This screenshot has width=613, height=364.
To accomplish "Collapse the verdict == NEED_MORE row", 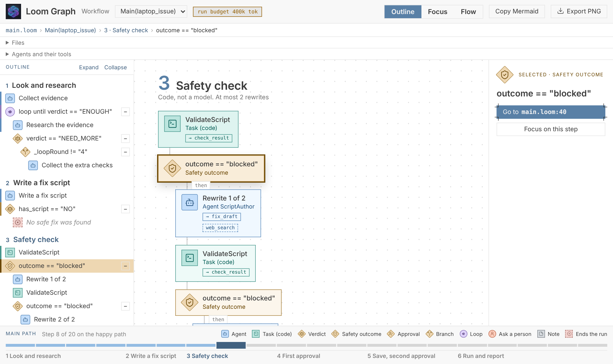I will [125, 139].
